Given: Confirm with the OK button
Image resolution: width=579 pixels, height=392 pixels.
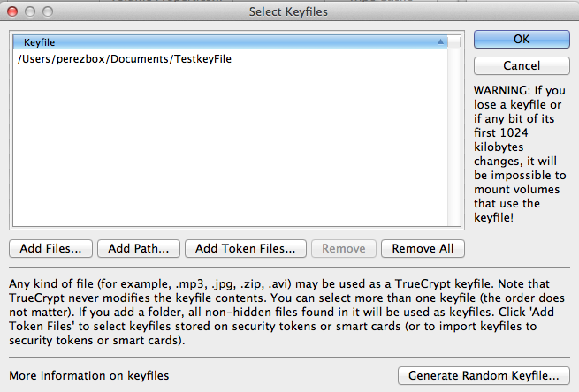Looking at the screenshot, I should coord(521,40).
